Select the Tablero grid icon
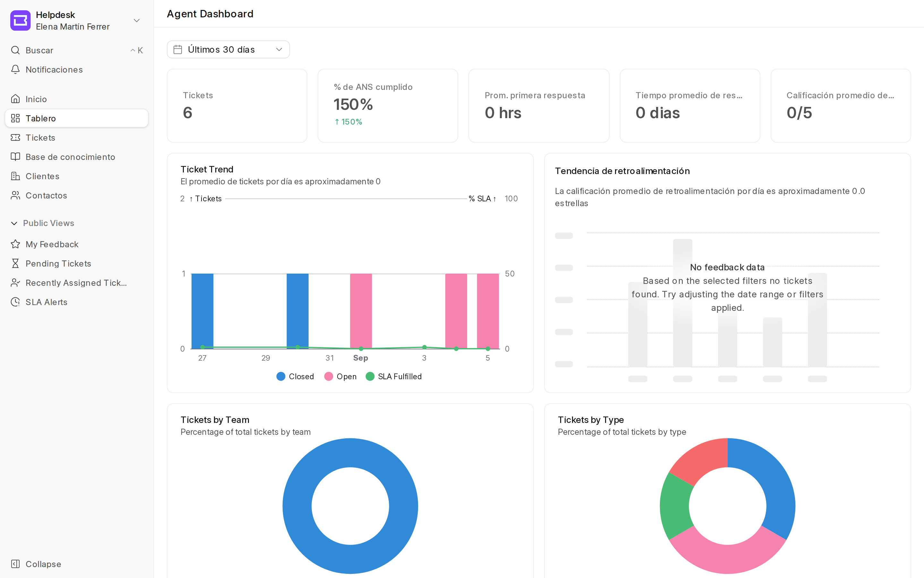924x578 pixels. coord(15,118)
